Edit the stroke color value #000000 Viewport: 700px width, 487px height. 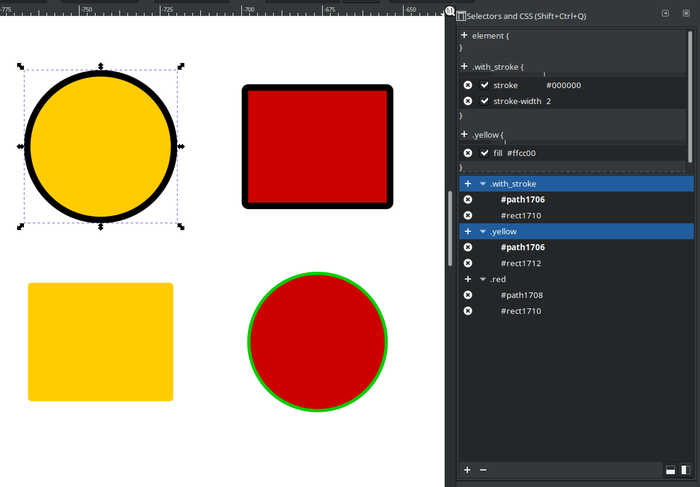563,85
